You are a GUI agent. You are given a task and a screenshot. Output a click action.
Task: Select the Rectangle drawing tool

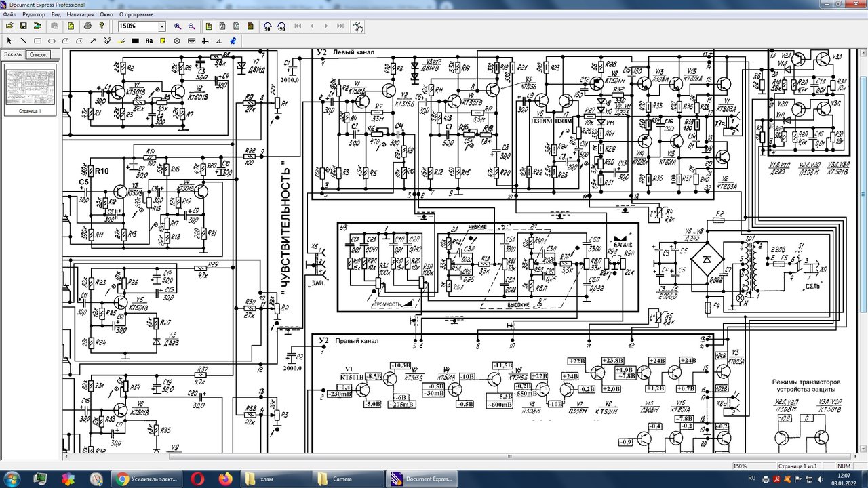tap(37, 41)
